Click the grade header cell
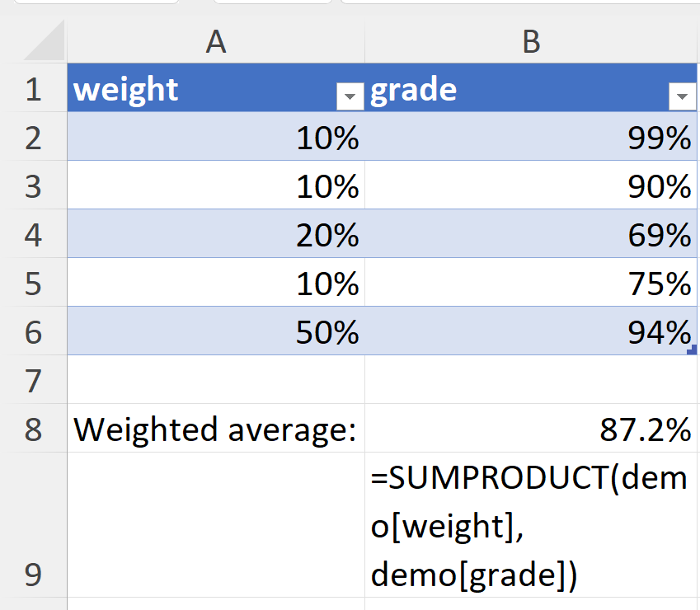The height and width of the screenshot is (610, 700). coord(511,89)
